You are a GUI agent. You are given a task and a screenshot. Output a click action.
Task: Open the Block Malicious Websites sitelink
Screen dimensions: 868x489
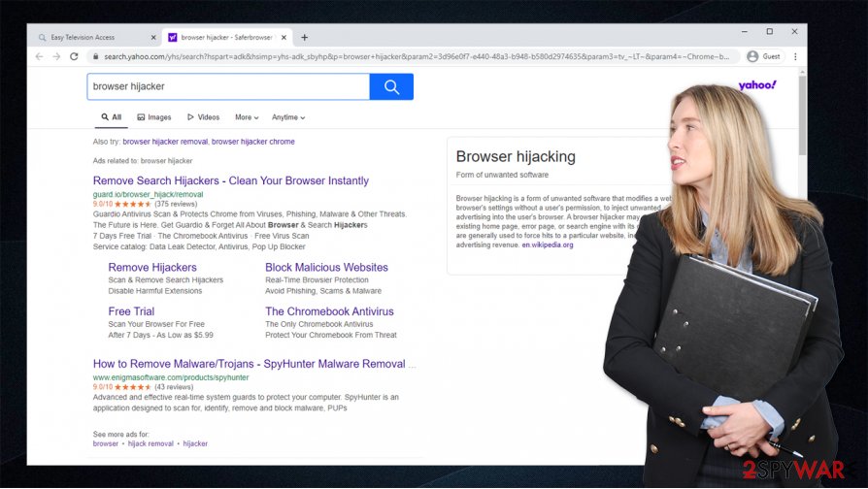[326, 267]
